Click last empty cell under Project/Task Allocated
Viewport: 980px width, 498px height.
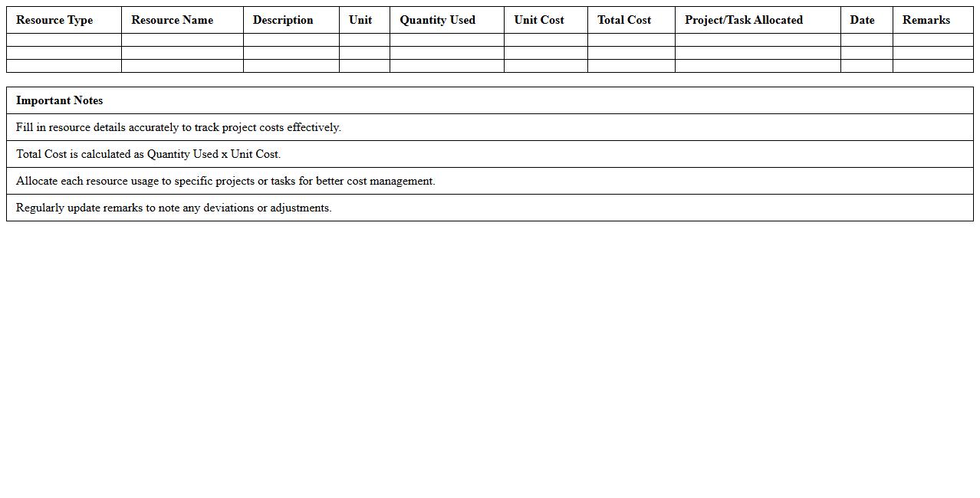757,66
